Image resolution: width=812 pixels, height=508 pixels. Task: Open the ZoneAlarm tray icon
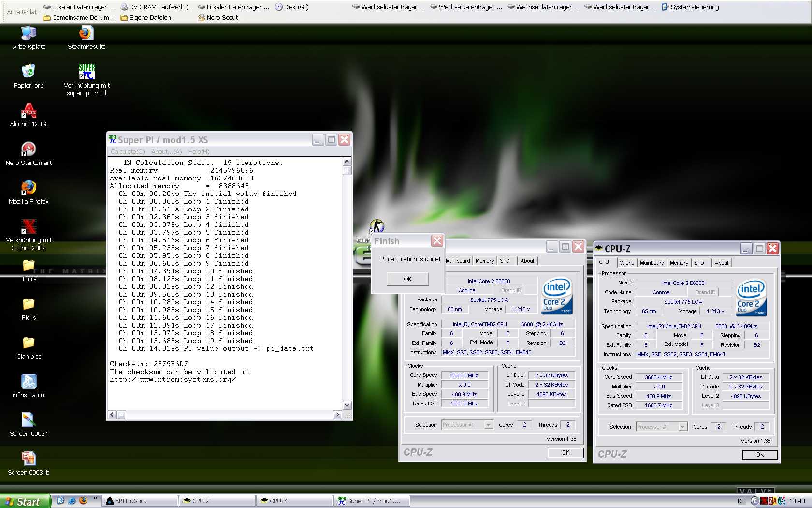point(772,501)
